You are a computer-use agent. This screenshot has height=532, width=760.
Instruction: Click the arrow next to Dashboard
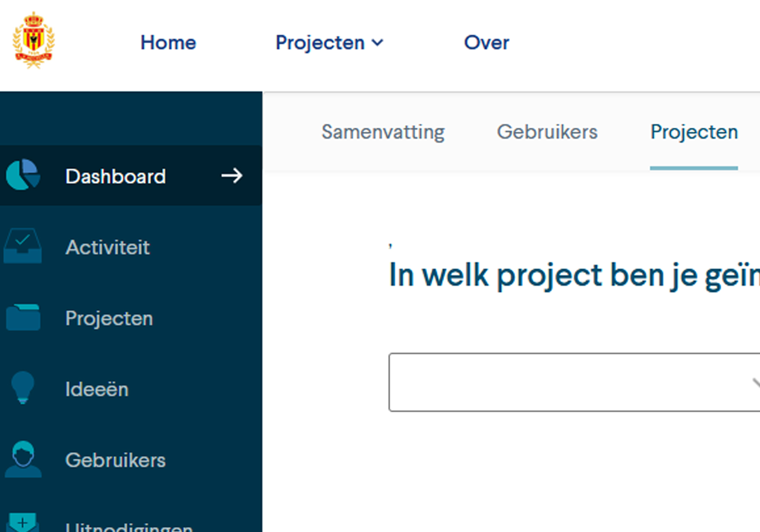click(x=232, y=175)
